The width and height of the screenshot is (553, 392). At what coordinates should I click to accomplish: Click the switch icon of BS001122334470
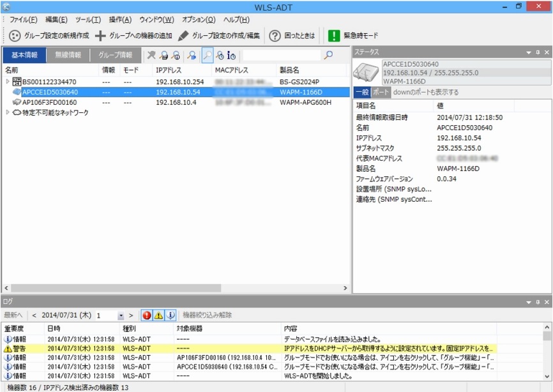click(17, 82)
